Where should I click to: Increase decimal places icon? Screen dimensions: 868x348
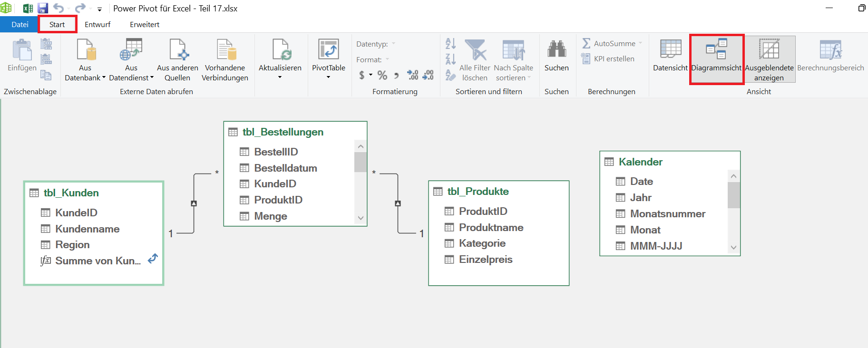412,75
